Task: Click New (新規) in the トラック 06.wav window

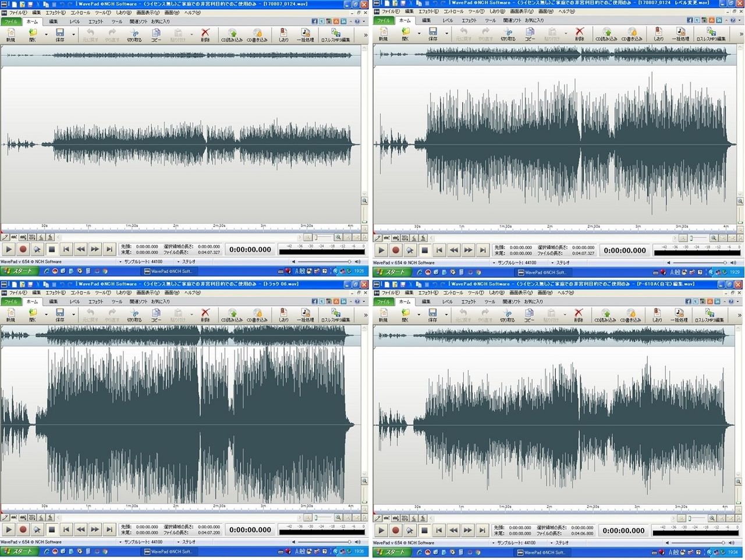Action: [10, 316]
